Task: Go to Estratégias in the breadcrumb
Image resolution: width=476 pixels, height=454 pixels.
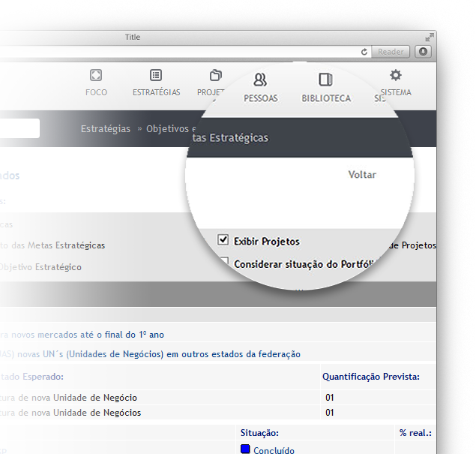Action: pyautogui.click(x=105, y=128)
